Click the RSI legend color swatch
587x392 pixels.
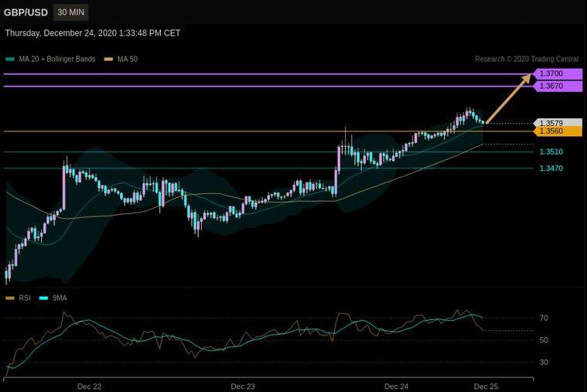click(x=11, y=298)
